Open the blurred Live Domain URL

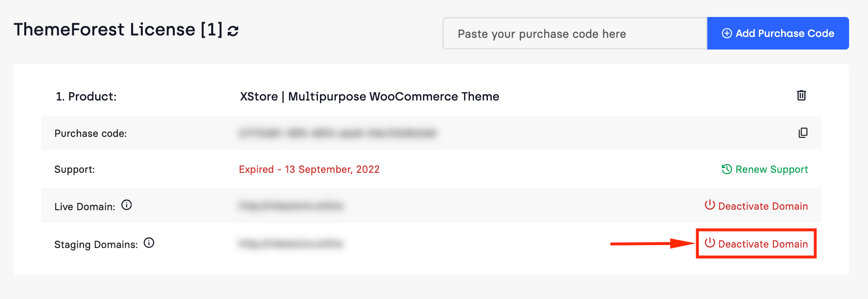(x=291, y=206)
